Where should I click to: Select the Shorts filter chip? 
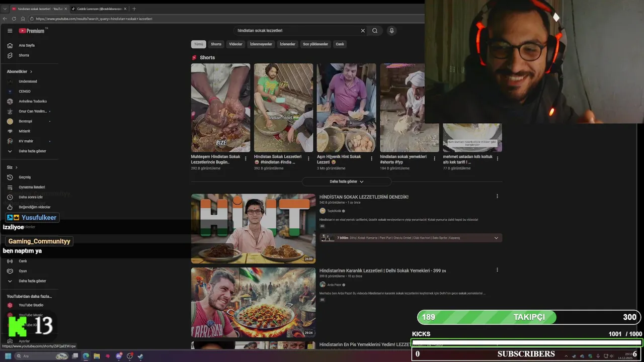216,44
